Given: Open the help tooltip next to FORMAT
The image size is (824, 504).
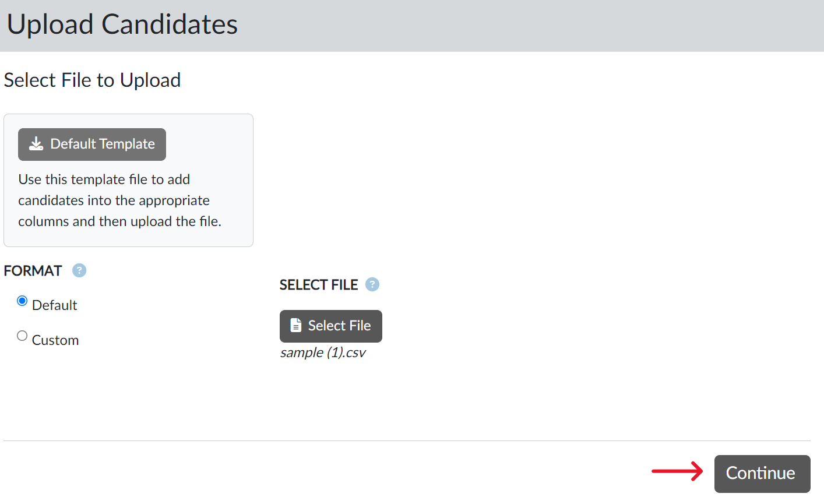Looking at the screenshot, I should [x=79, y=270].
